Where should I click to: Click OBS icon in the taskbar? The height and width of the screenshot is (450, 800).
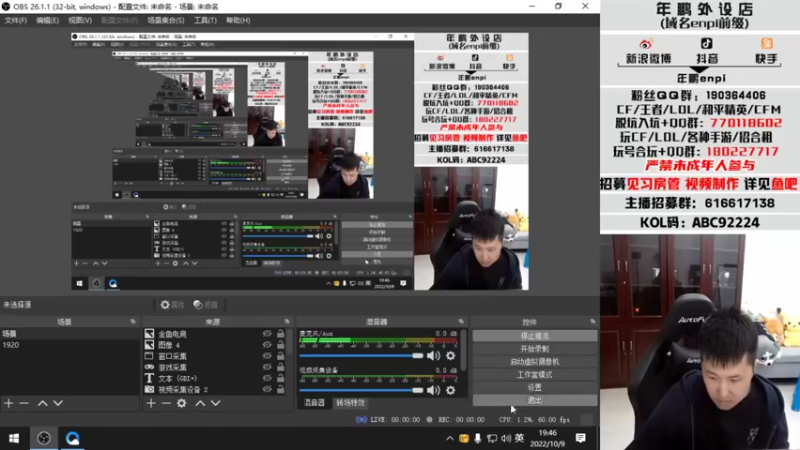pyautogui.click(x=44, y=438)
